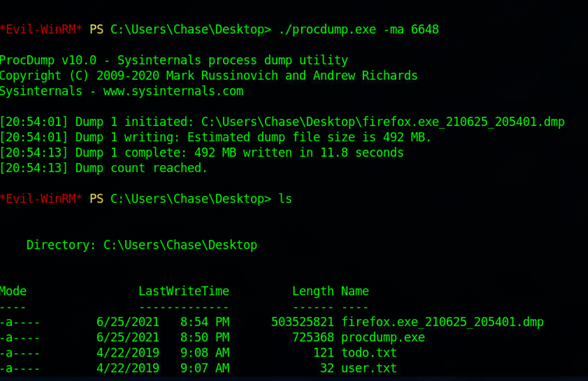Click the 'LastWriteTime' column header
The height and width of the screenshot is (381, 588).
(184, 291)
